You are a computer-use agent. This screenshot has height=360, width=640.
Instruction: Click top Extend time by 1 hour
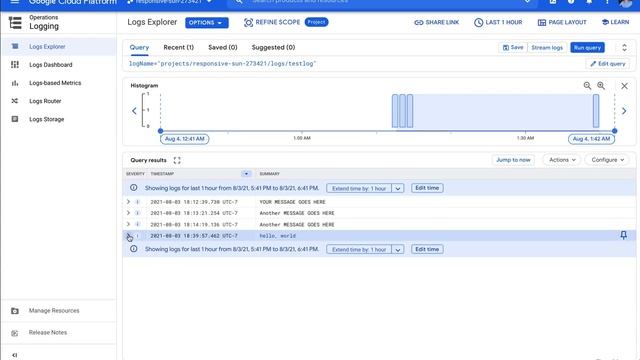pyautogui.click(x=359, y=188)
